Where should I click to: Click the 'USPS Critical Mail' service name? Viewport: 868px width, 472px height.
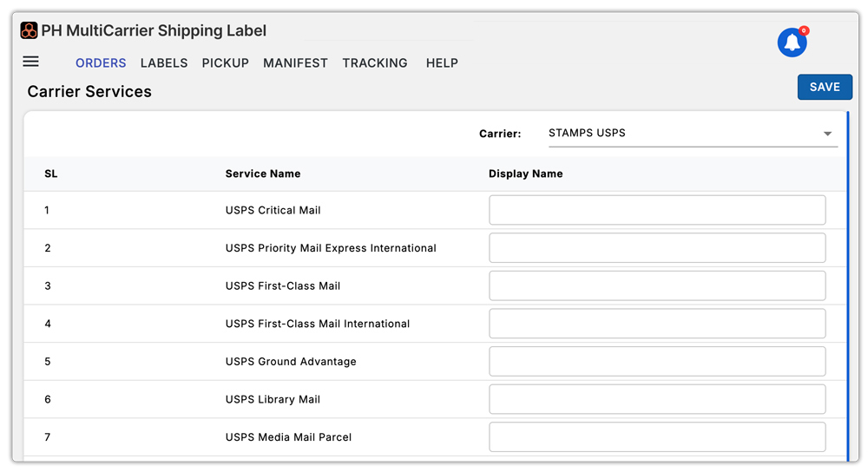click(273, 210)
